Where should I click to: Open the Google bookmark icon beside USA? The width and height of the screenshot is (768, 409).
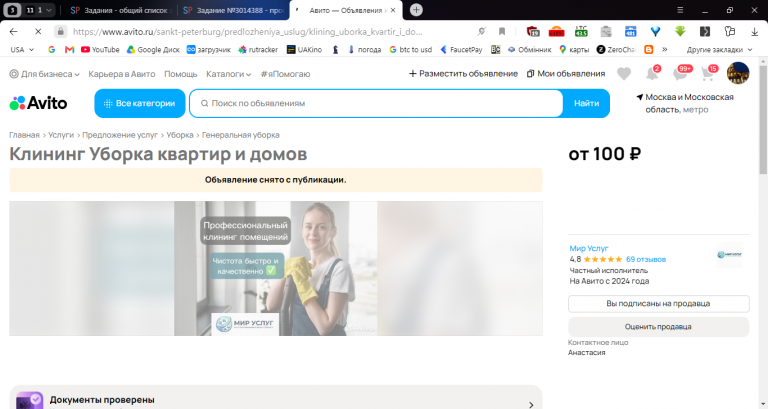(51, 49)
